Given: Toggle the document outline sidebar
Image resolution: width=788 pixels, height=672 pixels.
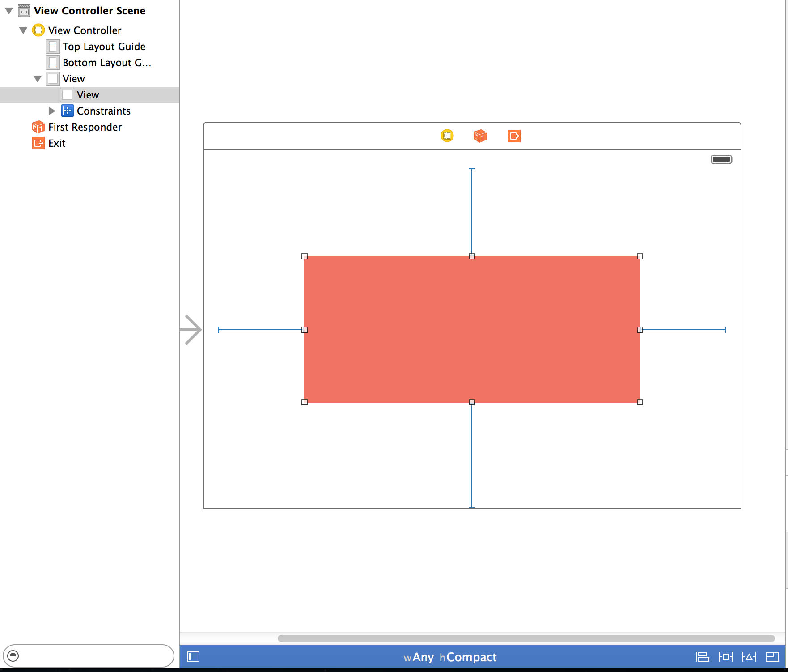Looking at the screenshot, I should click(193, 657).
